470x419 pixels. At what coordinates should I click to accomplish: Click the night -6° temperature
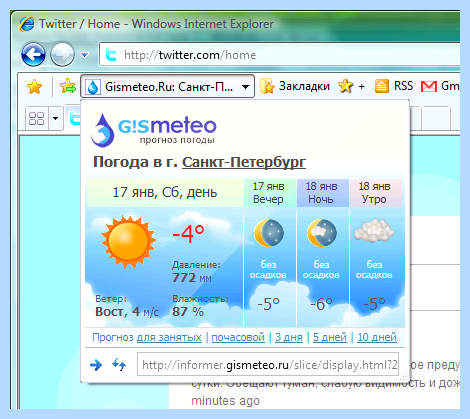(321, 304)
